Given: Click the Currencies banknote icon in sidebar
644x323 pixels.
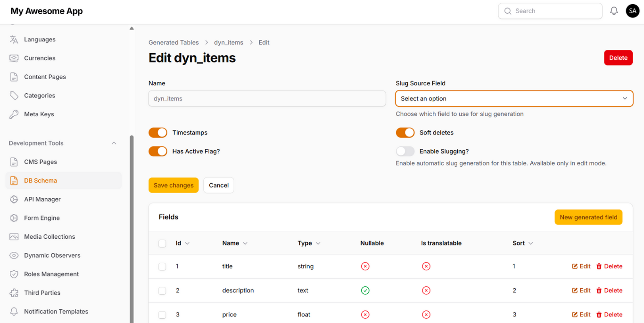Looking at the screenshot, I should click(x=14, y=58).
